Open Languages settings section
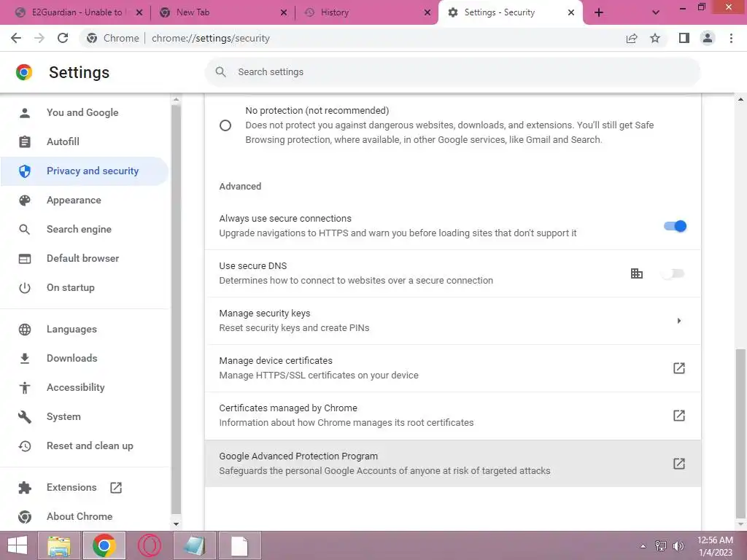Viewport: 747px width, 560px height. [85, 330]
